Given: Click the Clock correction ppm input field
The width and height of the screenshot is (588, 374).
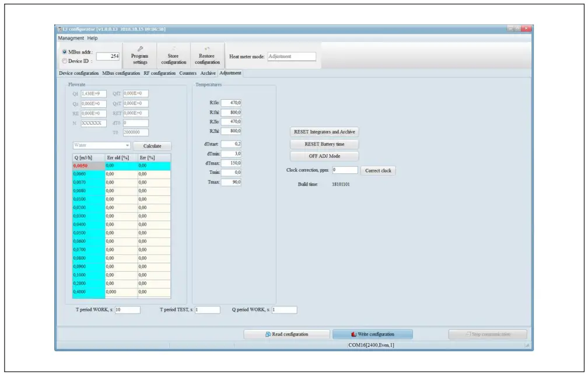Looking at the screenshot, I should coord(344,170).
